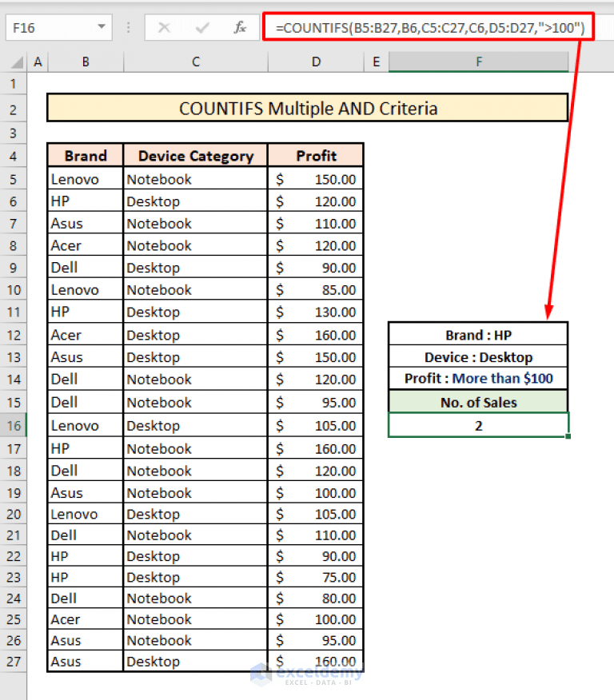Select column E header
Screen dimensions: 614x700
point(377,62)
